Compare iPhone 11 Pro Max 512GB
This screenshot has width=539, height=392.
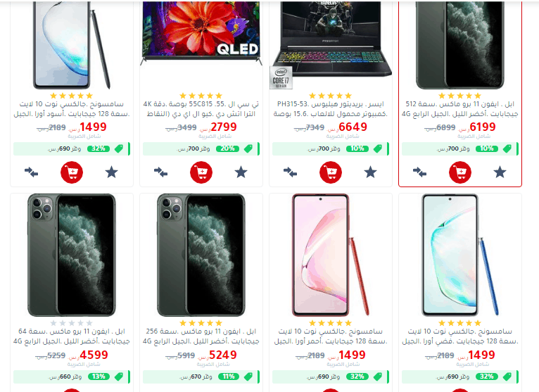tap(419, 172)
